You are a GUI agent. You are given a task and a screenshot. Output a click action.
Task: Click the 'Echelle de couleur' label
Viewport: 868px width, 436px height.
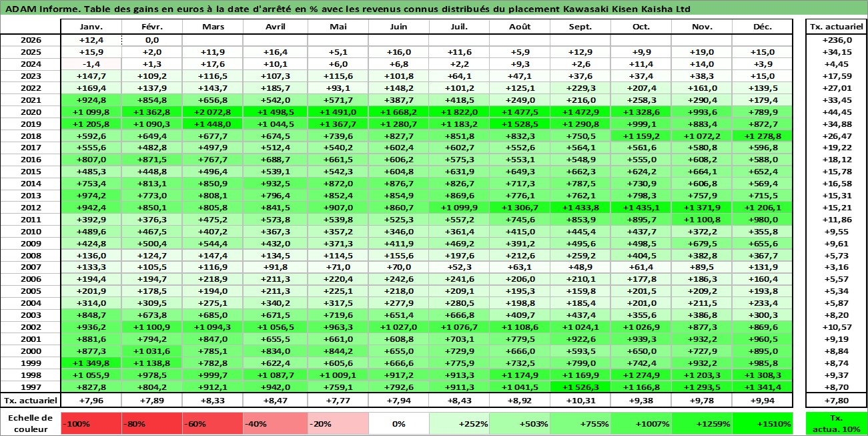pos(30,423)
